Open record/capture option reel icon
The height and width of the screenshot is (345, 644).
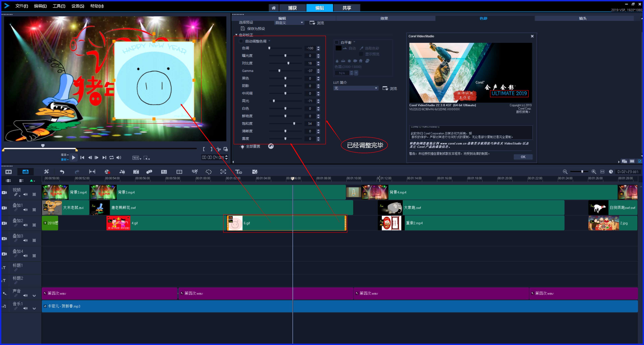(x=107, y=172)
